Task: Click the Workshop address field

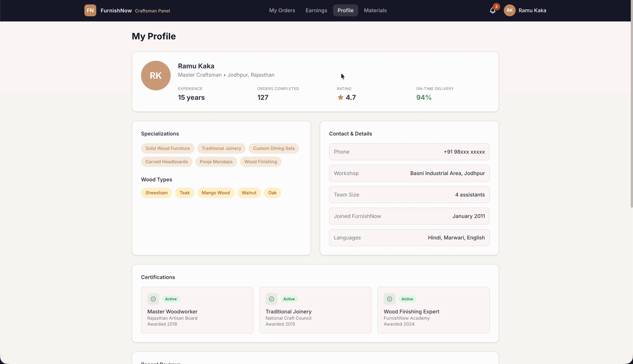Action: (409, 173)
